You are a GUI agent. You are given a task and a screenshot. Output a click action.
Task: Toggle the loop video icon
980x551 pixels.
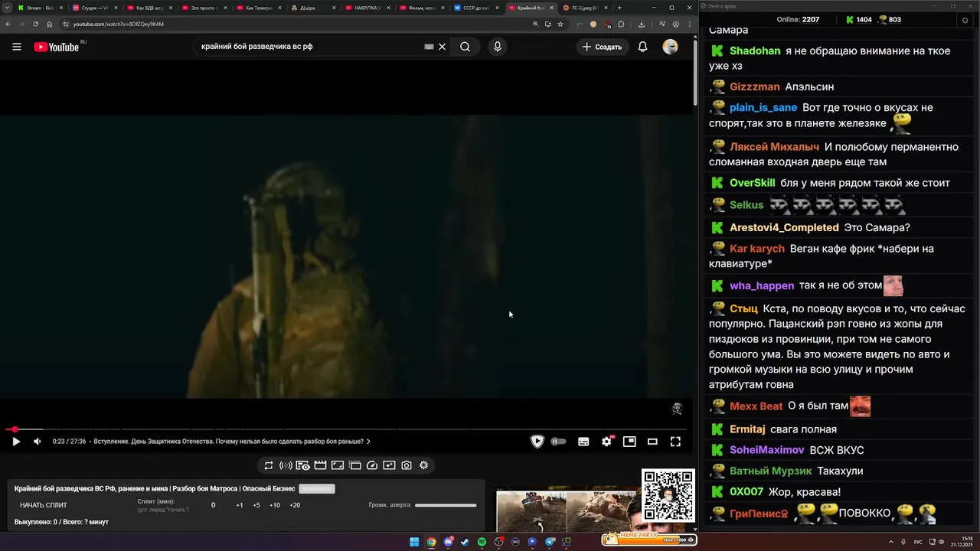point(269,465)
